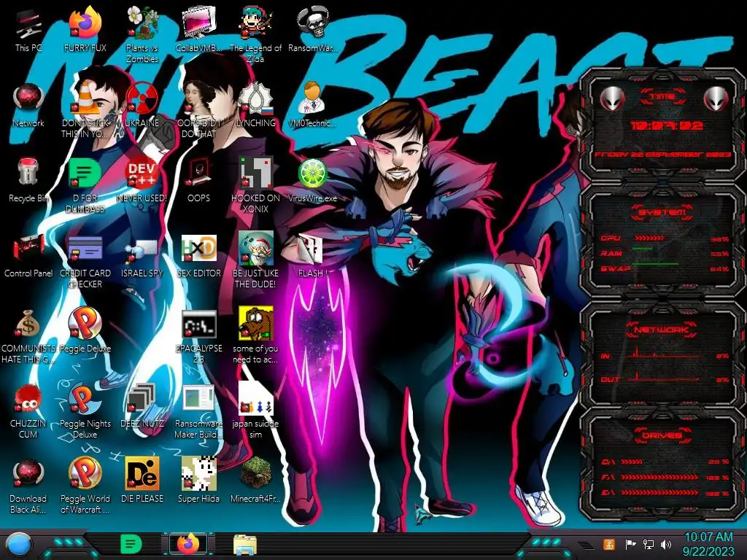The width and height of the screenshot is (747, 560).
Task: Show hidden system tray icons
Action: 586,545
